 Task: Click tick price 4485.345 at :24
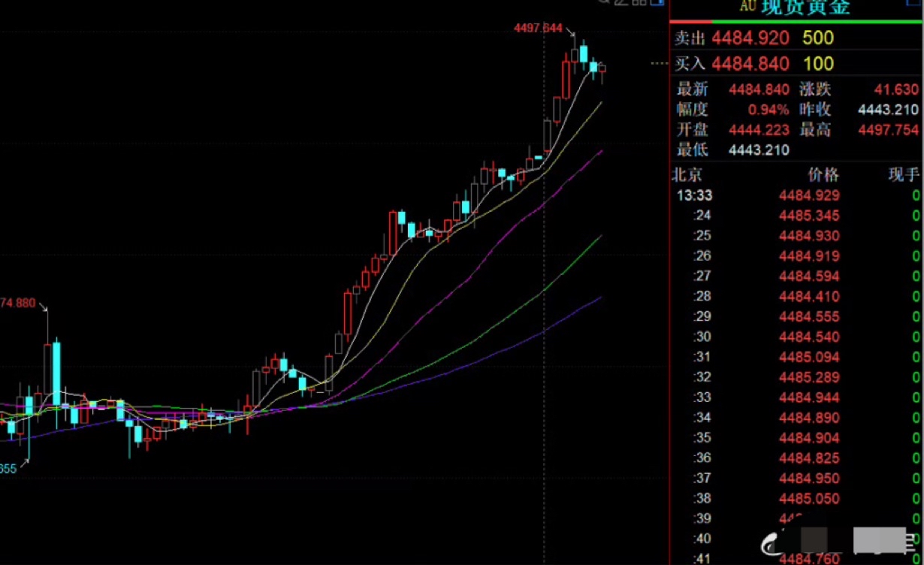(x=809, y=216)
